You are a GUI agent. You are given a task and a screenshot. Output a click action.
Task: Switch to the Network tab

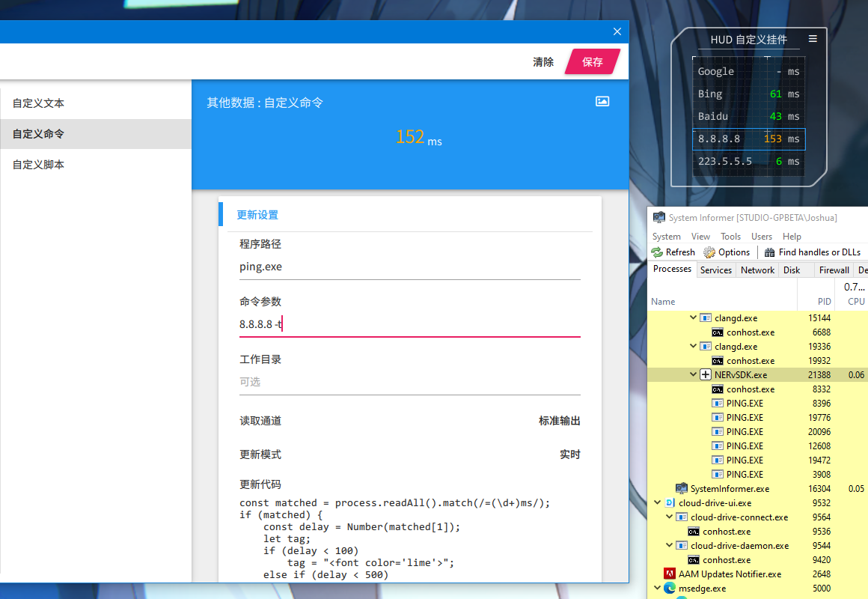coord(757,270)
